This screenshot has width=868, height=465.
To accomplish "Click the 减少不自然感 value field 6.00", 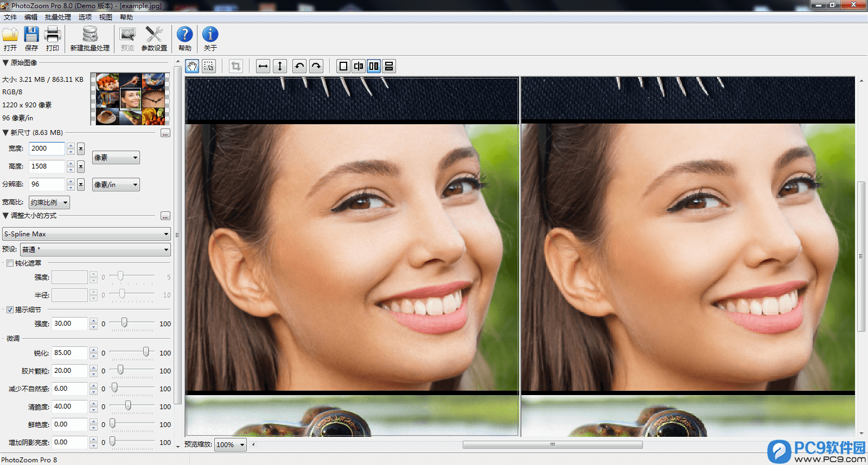I will click(x=70, y=389).
